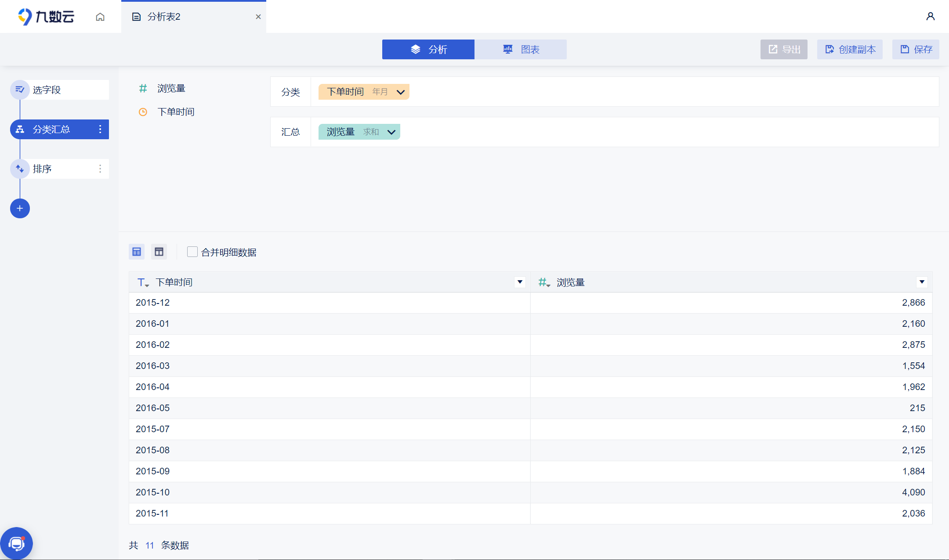Open 下单时间 column header filter arrow

(x=520, y=282)
